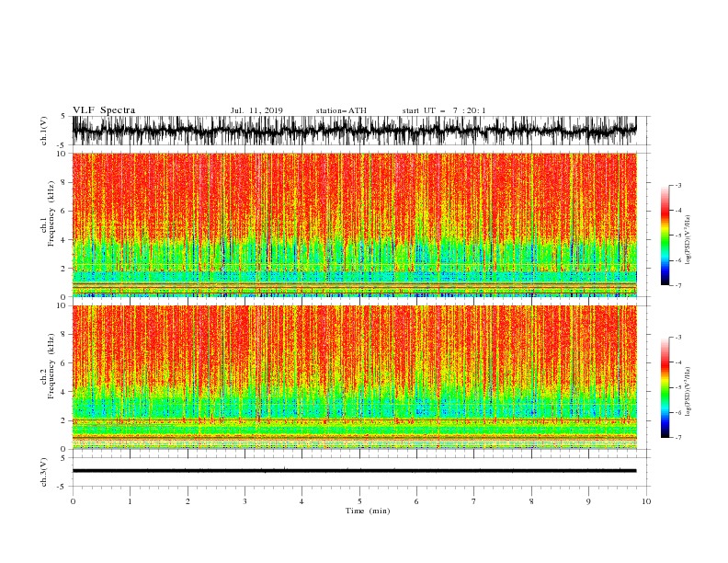
Task: Click the ch.1 frequency tick label 2
Action: [64, 269]
